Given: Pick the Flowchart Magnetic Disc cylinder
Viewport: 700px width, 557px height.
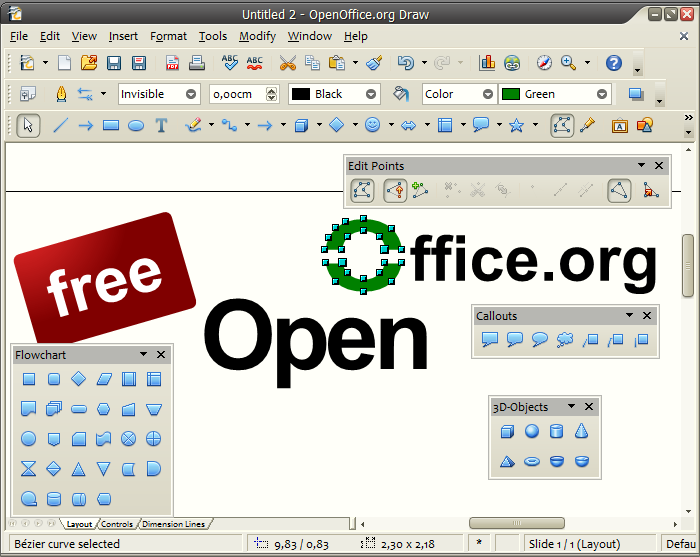Looking at the screenshot, I should click(x=54, y=499).
